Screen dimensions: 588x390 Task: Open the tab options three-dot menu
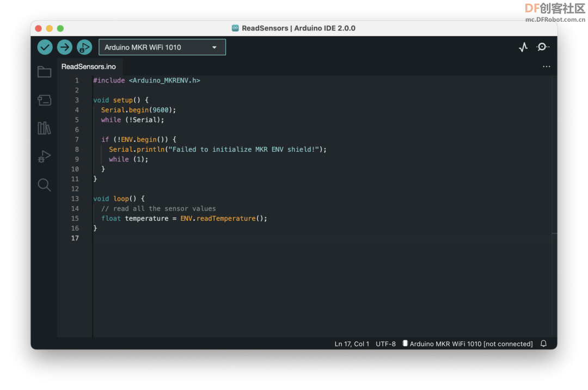tap(547, 67)
